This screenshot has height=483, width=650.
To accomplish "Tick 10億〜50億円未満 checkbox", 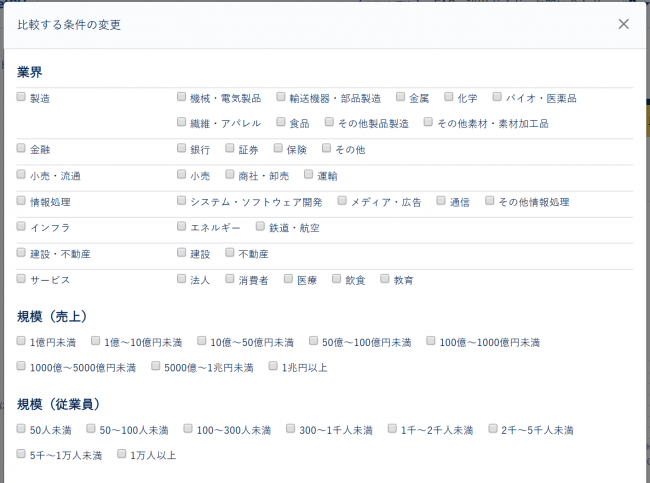I will (201, 341).
